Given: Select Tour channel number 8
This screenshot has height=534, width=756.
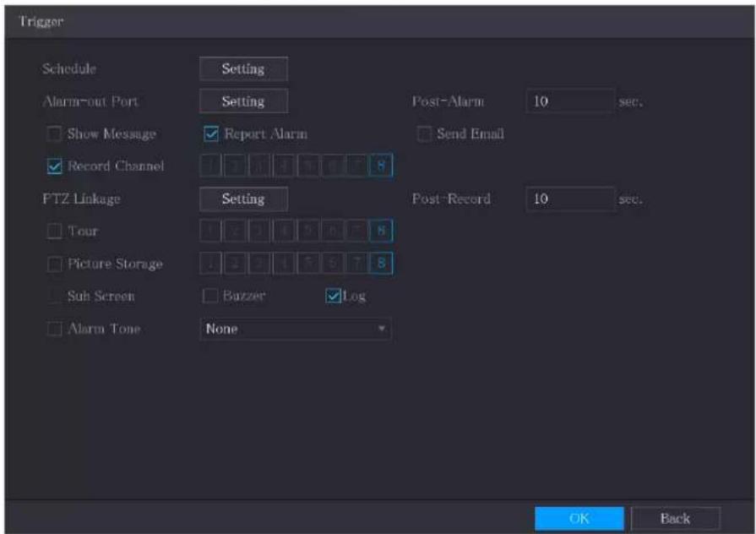Looking at the screenshot, I should (381, 231).
